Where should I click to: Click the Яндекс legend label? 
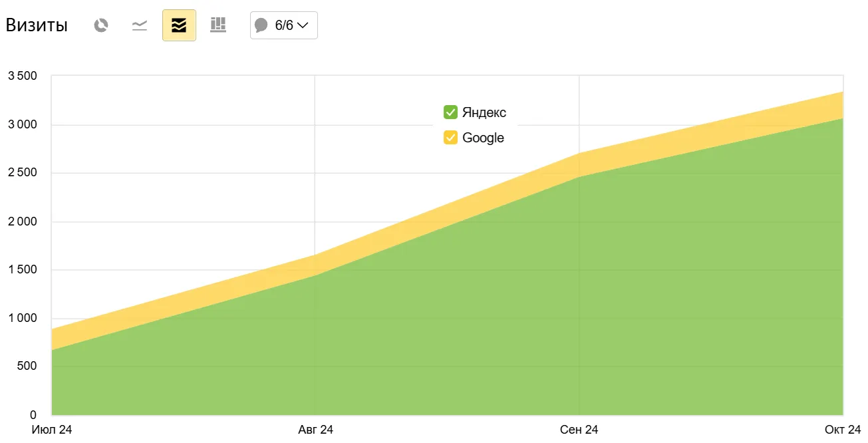click(484, 112)
